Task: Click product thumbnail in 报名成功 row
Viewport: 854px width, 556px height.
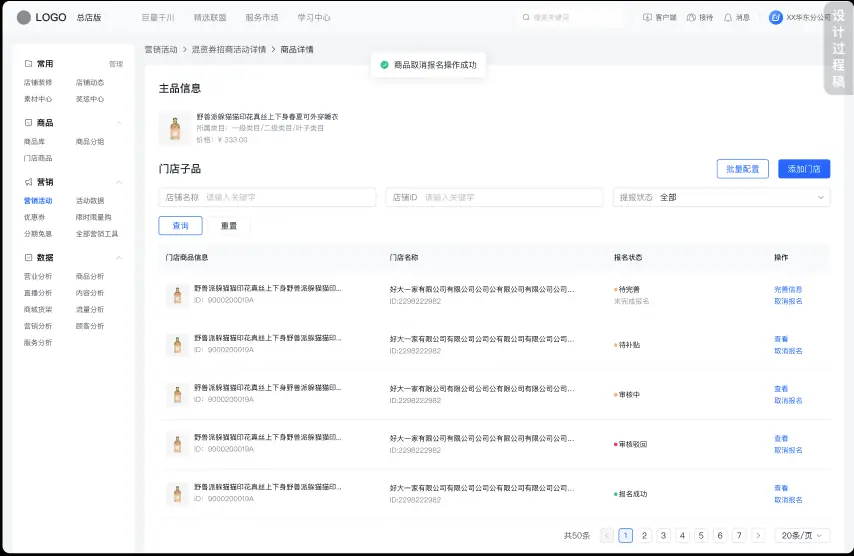Action: [x=178, y=494]
